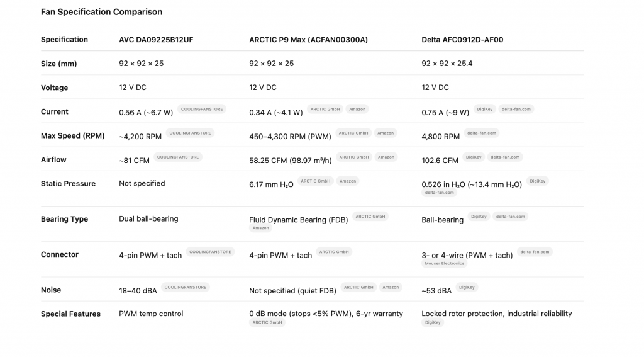
Task: Click the Amazon source chip in the Current row
Action: [357, 109]
